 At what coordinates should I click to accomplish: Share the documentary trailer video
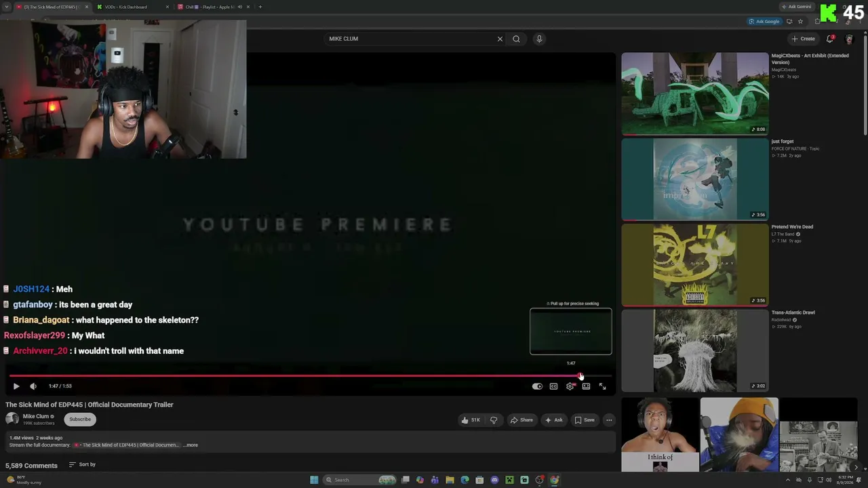tap(521, 420)
